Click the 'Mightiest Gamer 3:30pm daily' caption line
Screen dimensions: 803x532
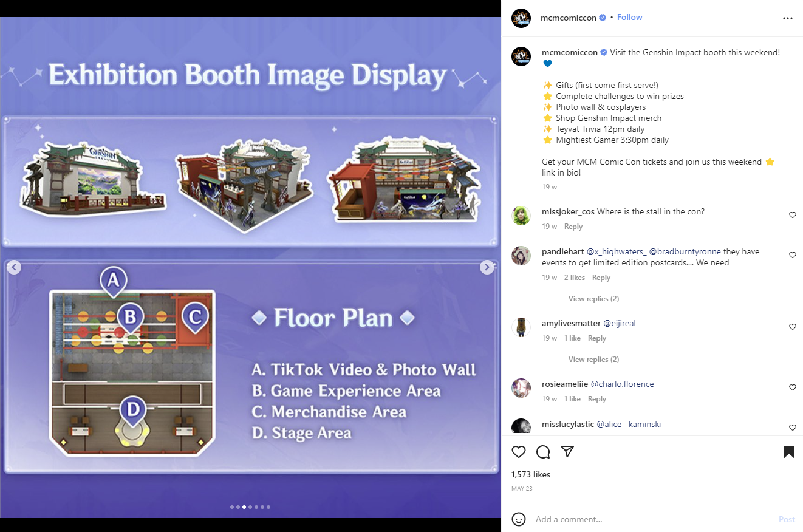(612, 140)
